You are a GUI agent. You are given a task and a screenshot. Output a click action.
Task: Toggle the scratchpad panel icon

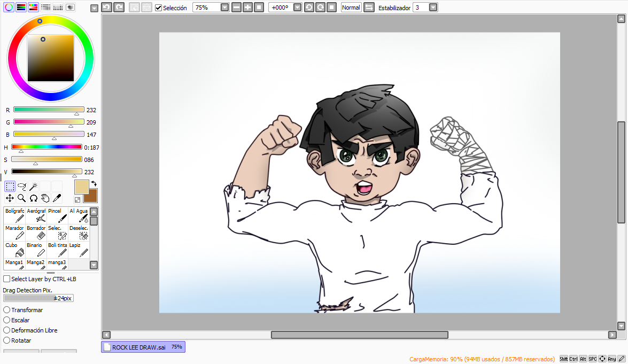coord(71,7)
